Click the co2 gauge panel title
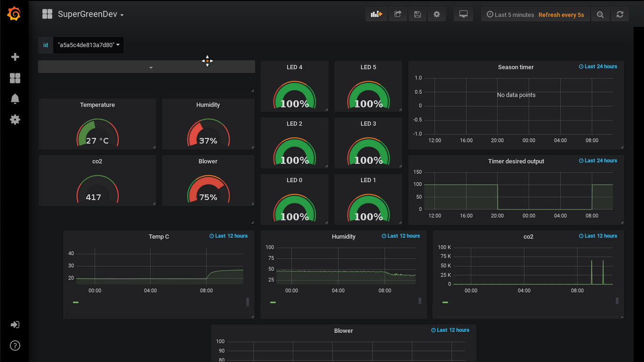The image size is (644, 362). pyautogui.click(x=97, y=161)
